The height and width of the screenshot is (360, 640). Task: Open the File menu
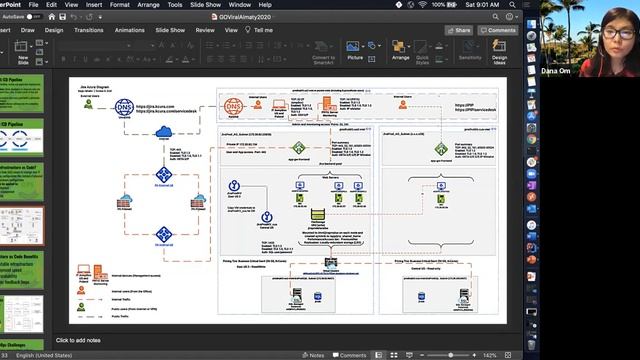(x=33, y=5)
